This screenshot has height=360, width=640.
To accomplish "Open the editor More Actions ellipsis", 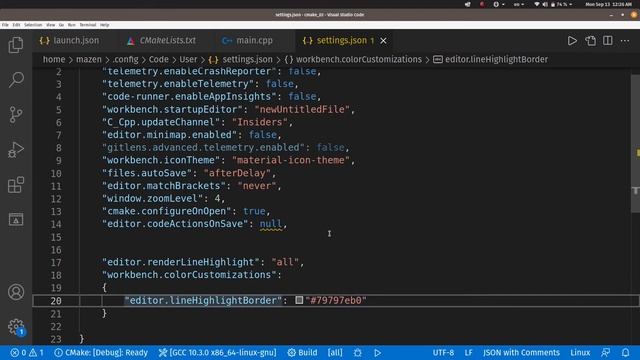I will [x=625, y=41].
